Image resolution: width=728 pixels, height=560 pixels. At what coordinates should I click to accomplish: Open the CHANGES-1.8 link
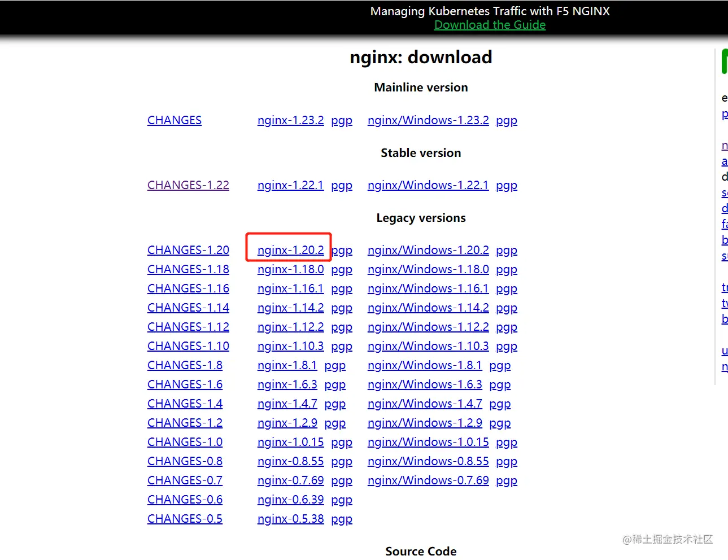point(185,365)
